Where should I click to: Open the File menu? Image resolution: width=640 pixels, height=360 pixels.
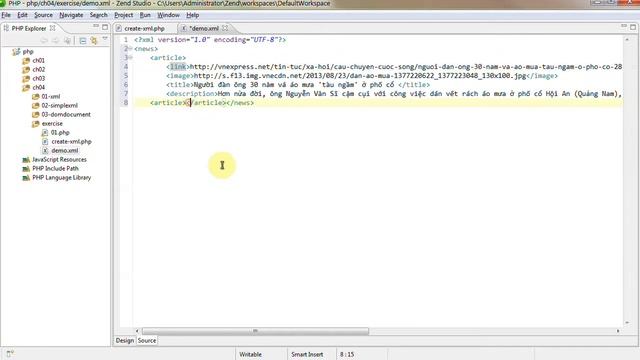(x=6, y=15)
